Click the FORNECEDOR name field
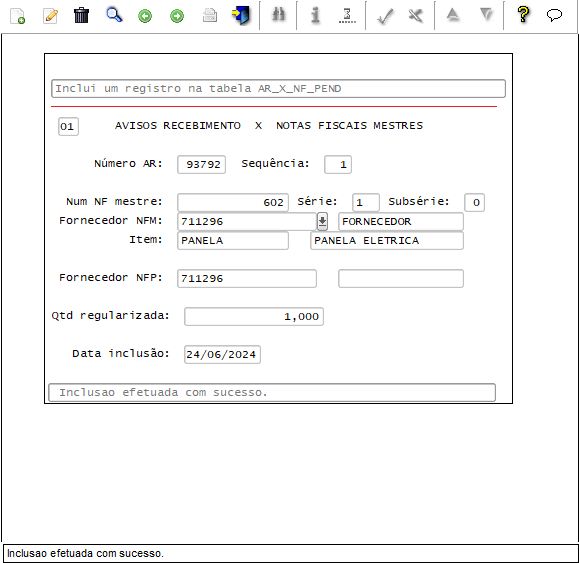 [401, 222]
